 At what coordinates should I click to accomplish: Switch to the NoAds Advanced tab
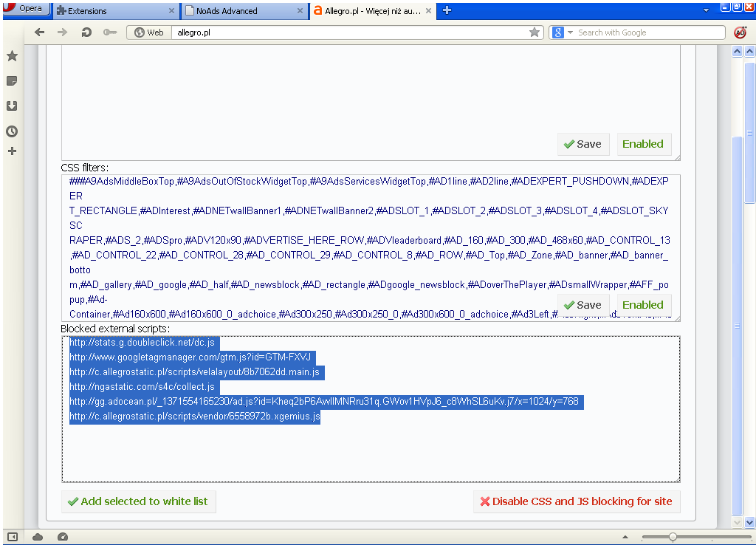[x=244, y=10]
